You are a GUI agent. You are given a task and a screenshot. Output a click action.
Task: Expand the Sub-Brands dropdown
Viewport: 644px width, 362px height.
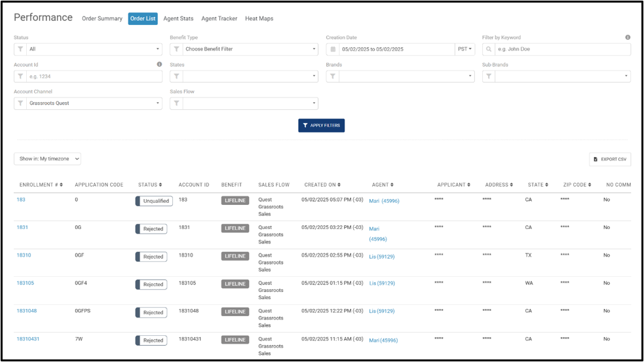[x=563, y=77]
